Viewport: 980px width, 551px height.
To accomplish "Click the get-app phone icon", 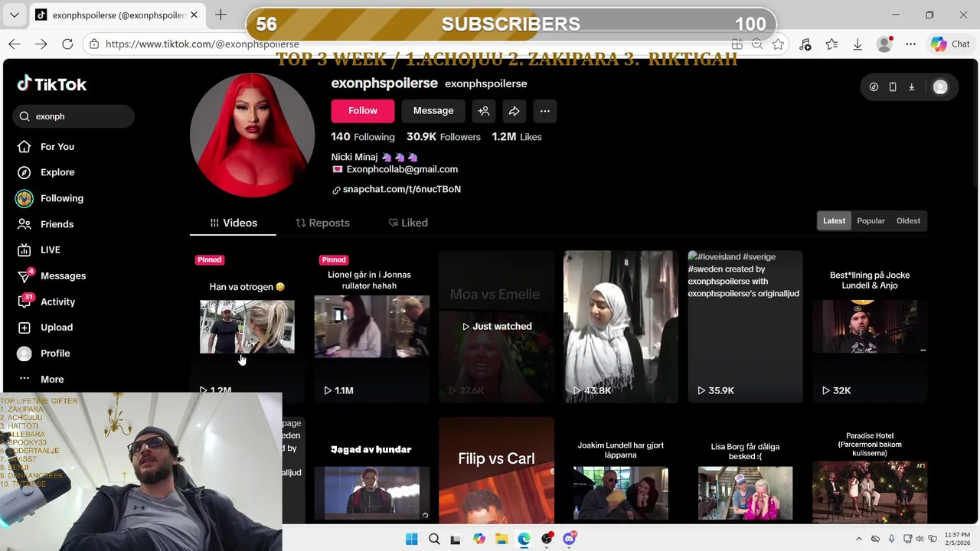I will click(893, 87).
